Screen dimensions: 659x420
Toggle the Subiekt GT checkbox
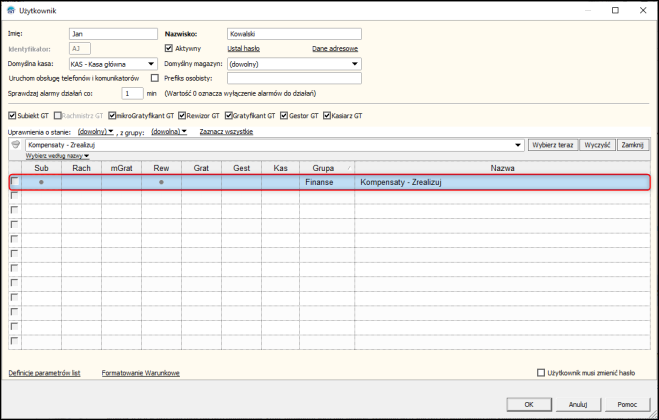[x=12, y=115]
